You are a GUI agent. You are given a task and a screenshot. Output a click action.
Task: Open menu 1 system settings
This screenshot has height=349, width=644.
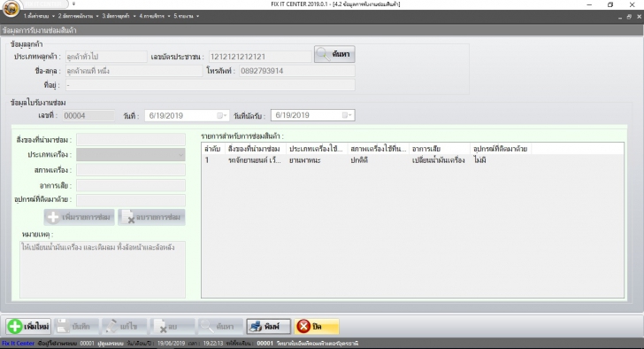39,16
